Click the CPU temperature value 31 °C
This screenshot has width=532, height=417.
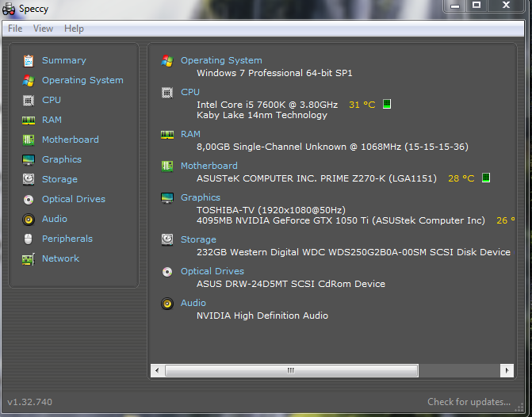click(362, 105)
